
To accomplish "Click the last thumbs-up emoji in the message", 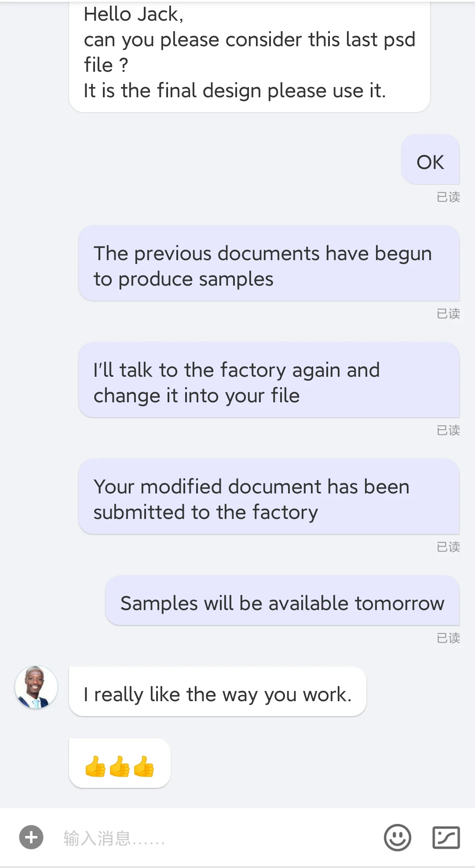I will [144, 766].
